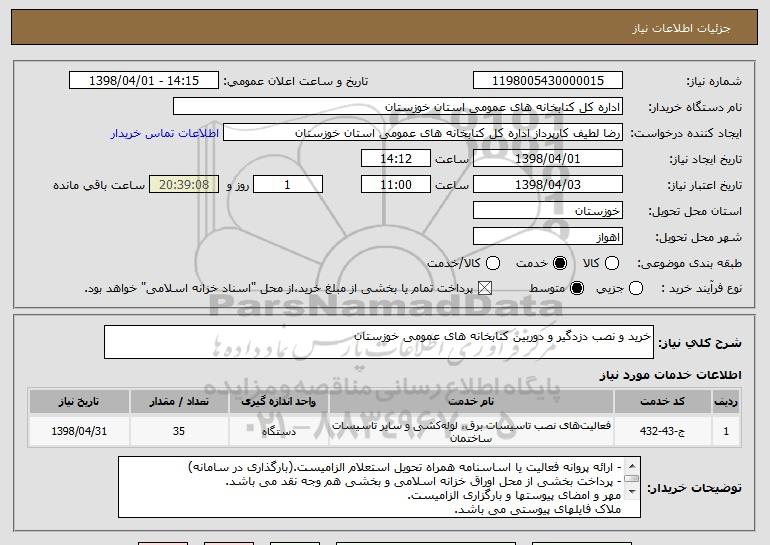
Task: Click the دستگاه unit cell
Action: click(278, 431)
